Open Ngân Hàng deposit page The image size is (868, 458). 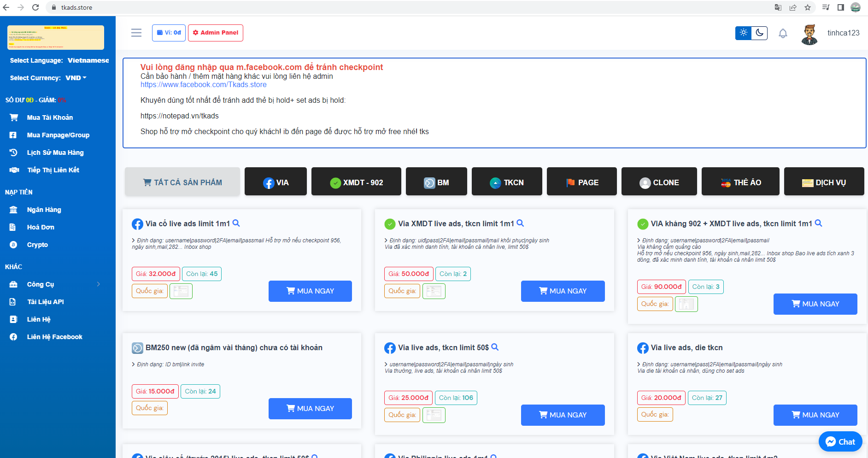44,210
